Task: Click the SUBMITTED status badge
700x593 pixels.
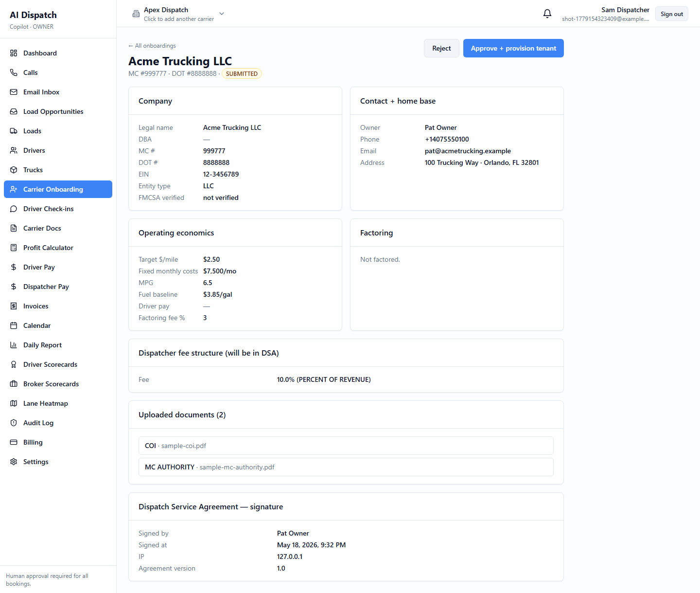Action: pyautogui.click(x=242, y=73)
